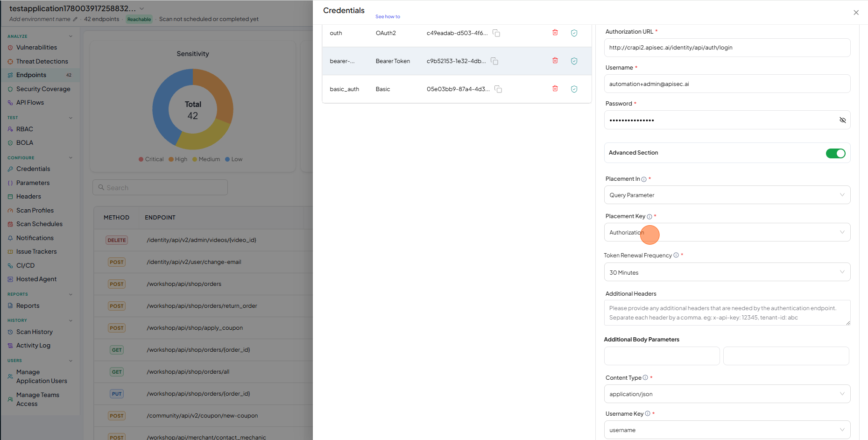Image resolution: width=868 pixels, height=440 pixels.
Task: Copy the outh credential ID
Action: click(x=496, y=33)
